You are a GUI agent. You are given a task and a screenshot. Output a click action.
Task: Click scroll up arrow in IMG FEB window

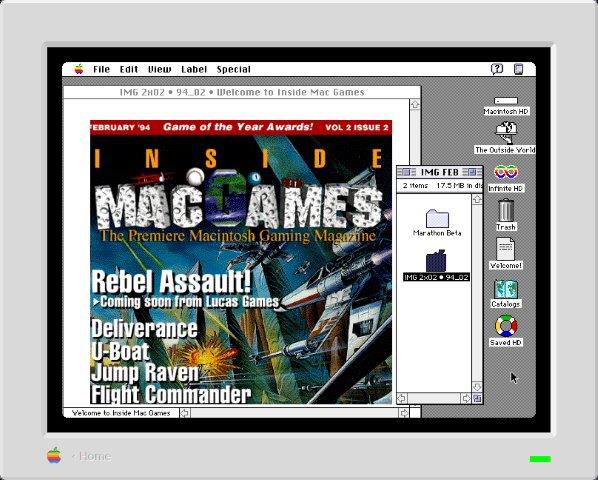click(477, 199)
